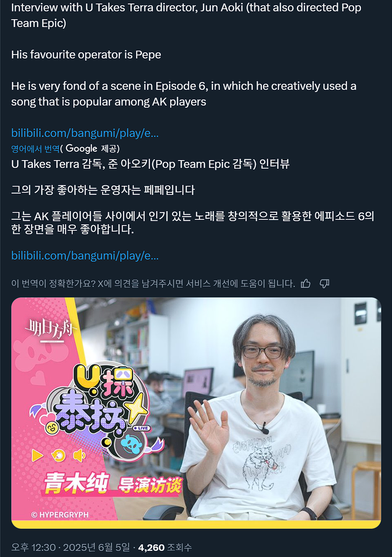The height and width of the screenshot is (557, 392).
Task: Click the thumbs-down translation feedback icon
Action: coord(324,284)
